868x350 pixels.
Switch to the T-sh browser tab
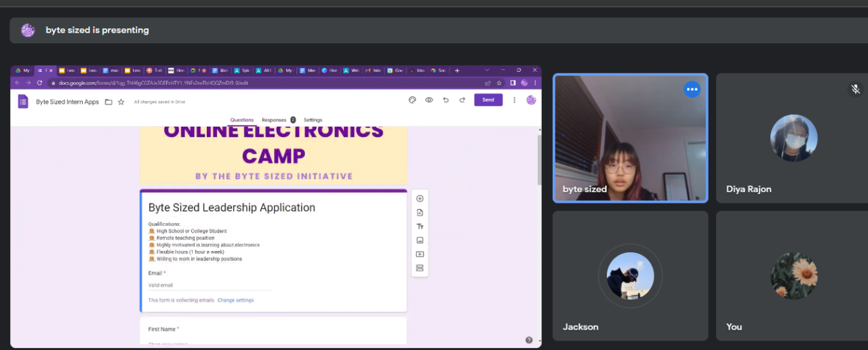pos(155,71)
